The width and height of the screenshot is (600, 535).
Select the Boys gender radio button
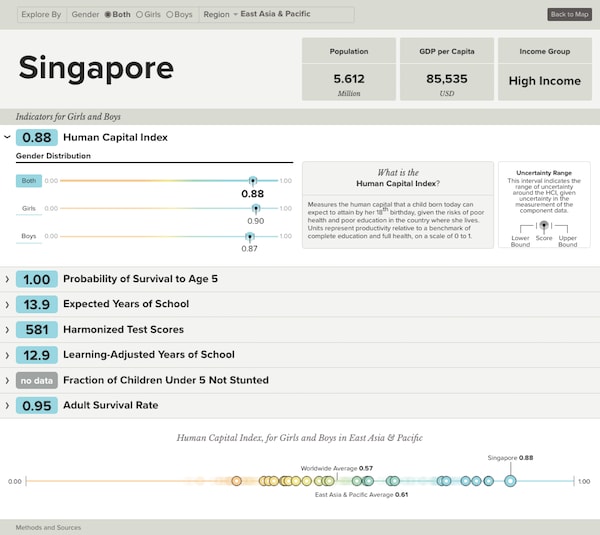click(x=170, y=15)
